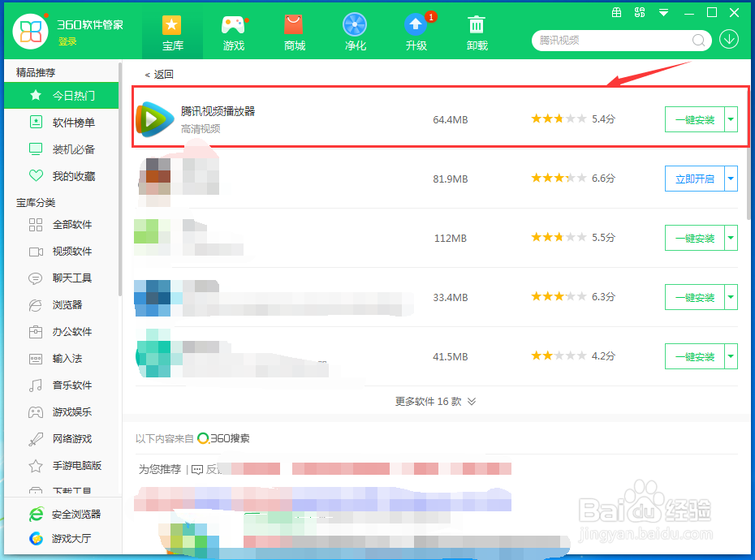755x560 pixels.
Task: Install the 41.5MB app with 一键安装
Action: [694, 356]
